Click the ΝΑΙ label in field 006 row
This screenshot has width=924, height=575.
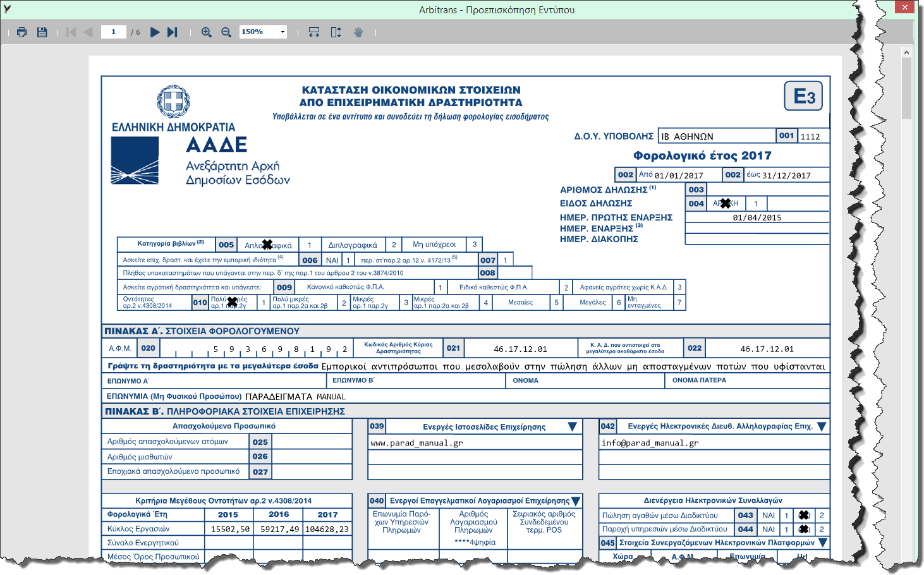(x=332, y=260)
